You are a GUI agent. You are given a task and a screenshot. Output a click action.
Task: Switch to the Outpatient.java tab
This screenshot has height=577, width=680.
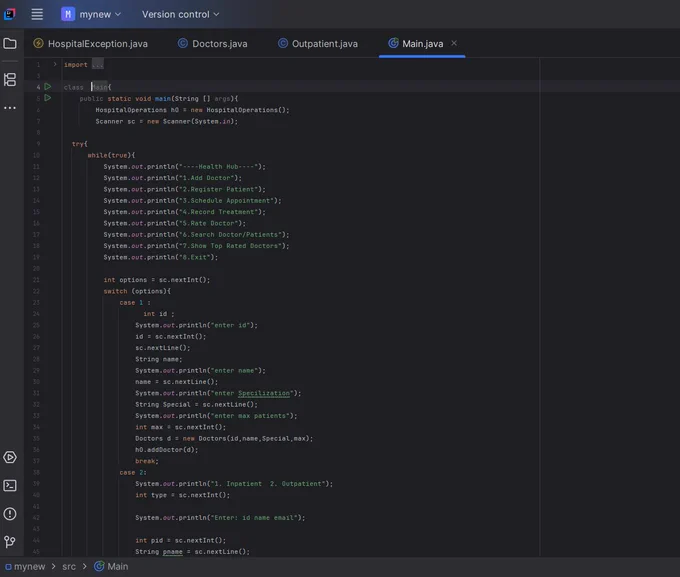[x=318, y=43]
